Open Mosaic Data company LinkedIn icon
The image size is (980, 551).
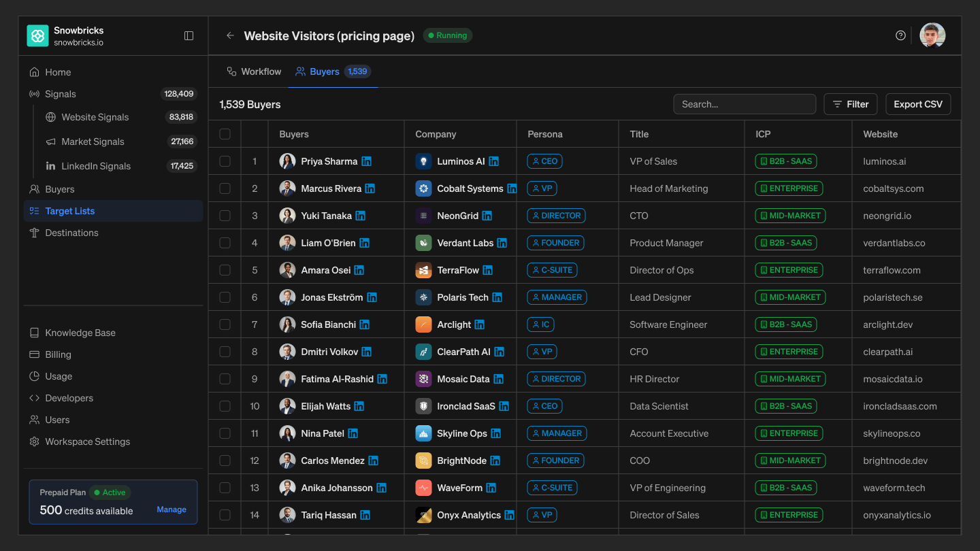coord(499,379)
